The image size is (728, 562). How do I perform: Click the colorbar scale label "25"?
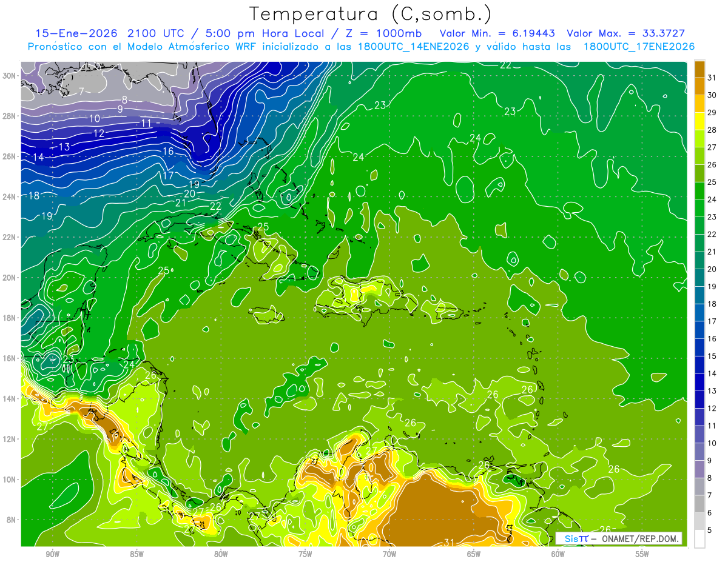[712, 182]
